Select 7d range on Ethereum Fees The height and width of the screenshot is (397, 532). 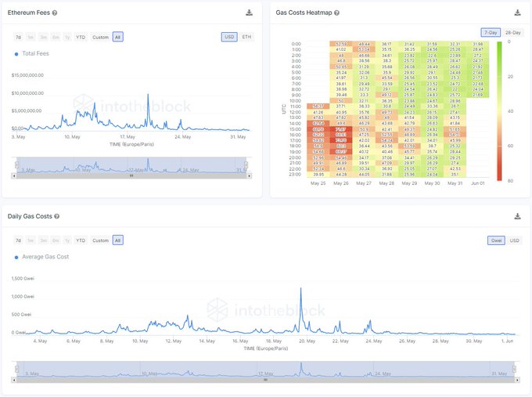pyautogui.click(x=18, y=37)
